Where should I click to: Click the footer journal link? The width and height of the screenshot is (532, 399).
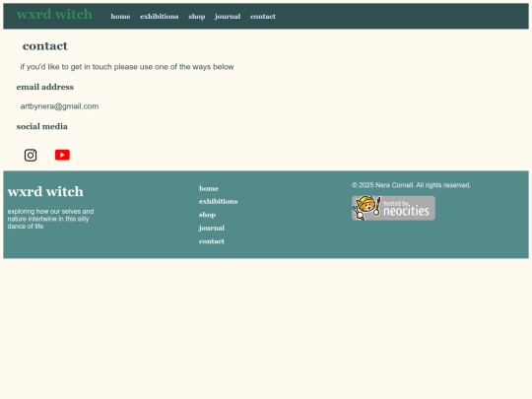(x=212, y=228)
